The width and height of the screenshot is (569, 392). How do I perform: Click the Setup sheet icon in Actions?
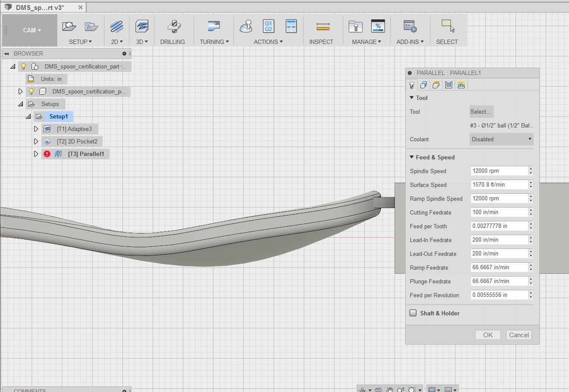(291, 27)
